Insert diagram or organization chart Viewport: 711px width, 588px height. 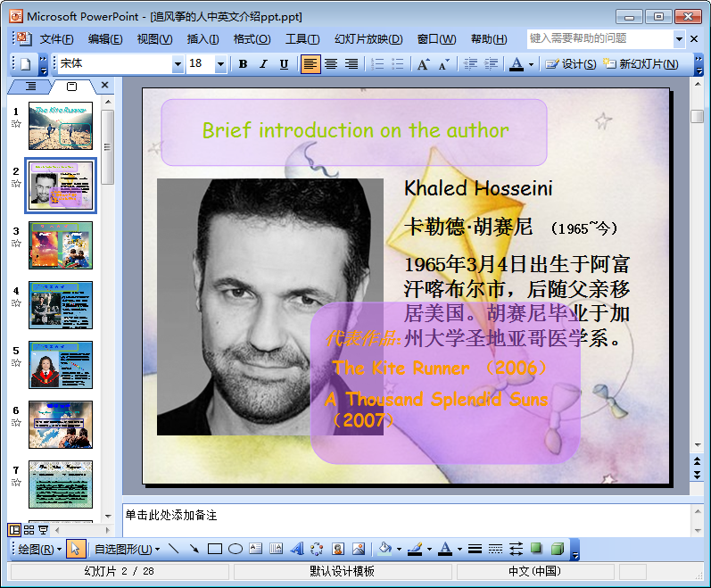317,549
